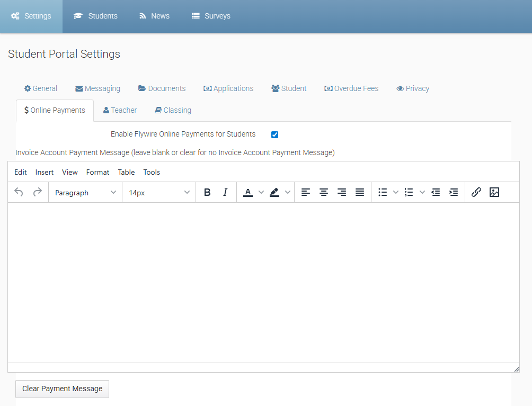The height and width of the screenshot is (406, 532).
Task: Center align the text
Action: tap(324, 193)
